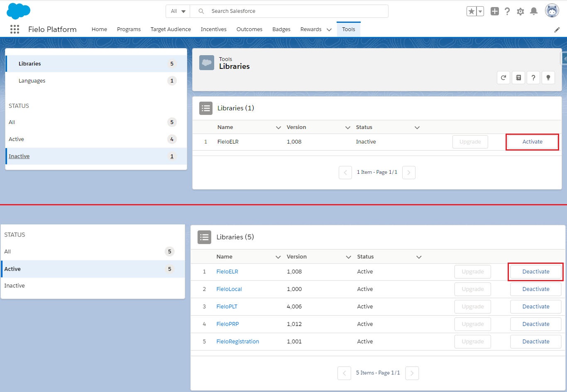Deactivate the FieloPLT library
Image resolution: width=567 pixels, height=392 pixels.
pos(536,307)
